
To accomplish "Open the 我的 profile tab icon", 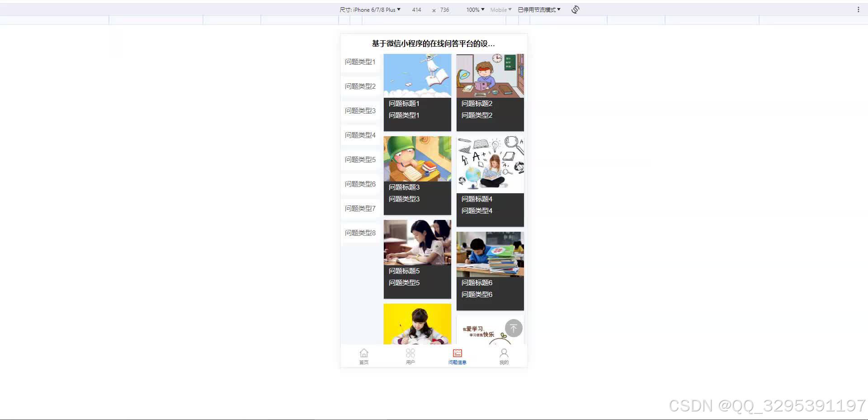I will point(504,353).
